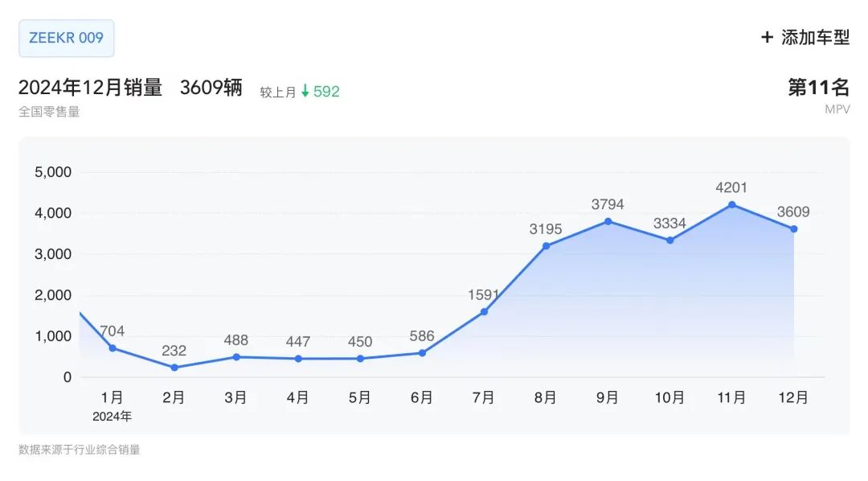Click the 全国零售量 subtitle

click(x=49, y=111)
